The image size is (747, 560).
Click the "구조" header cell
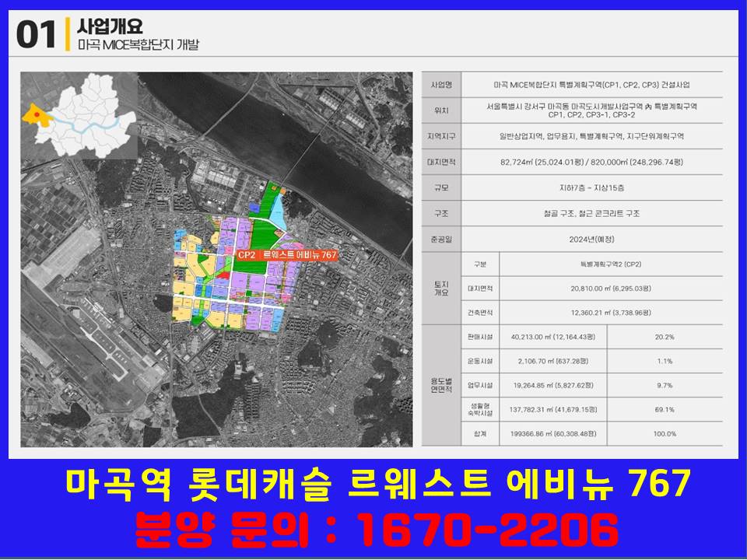[x=441, y=213]
